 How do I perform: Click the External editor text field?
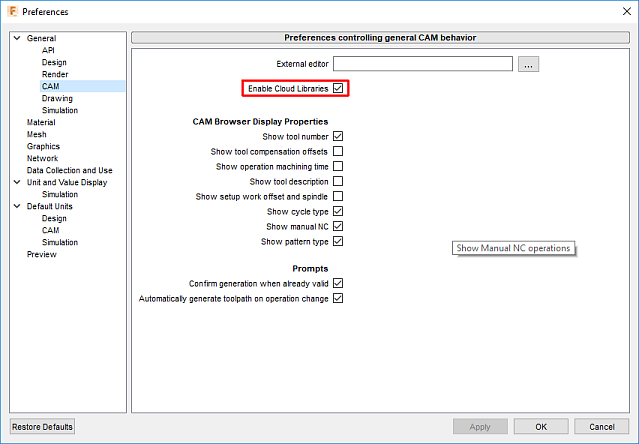click(x=423, y=64)
